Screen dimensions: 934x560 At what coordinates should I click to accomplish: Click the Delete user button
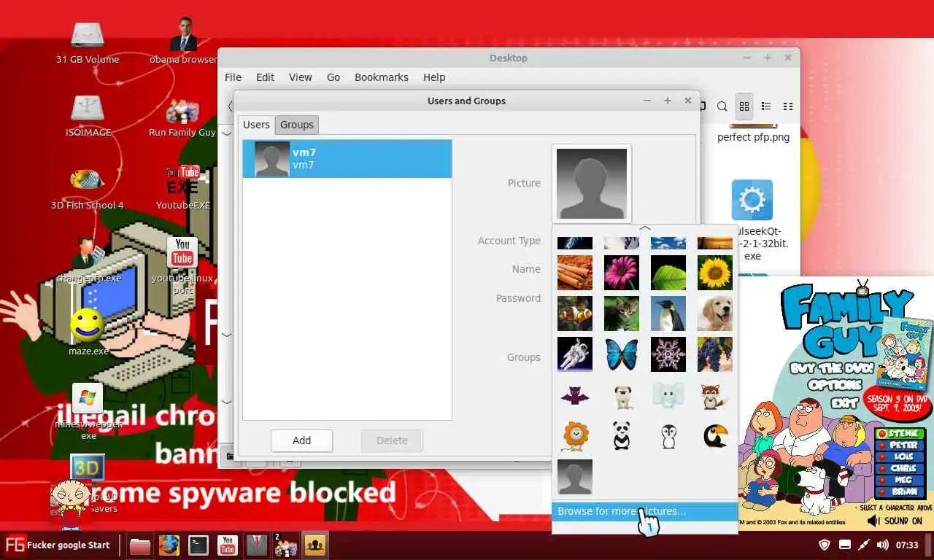click(x=392, y=440)
